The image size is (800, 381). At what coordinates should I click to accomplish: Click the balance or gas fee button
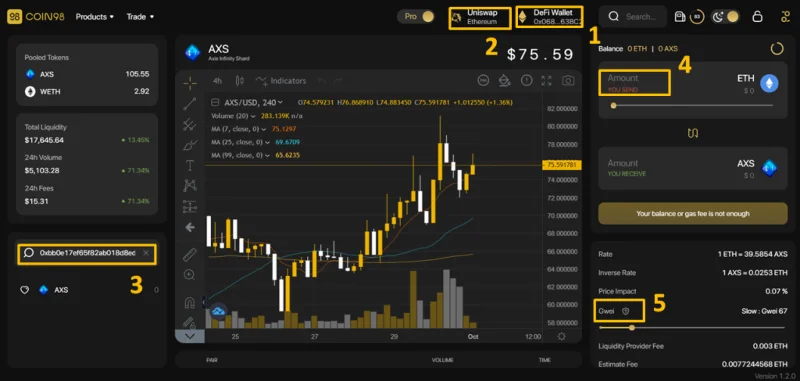coord(692,213)
